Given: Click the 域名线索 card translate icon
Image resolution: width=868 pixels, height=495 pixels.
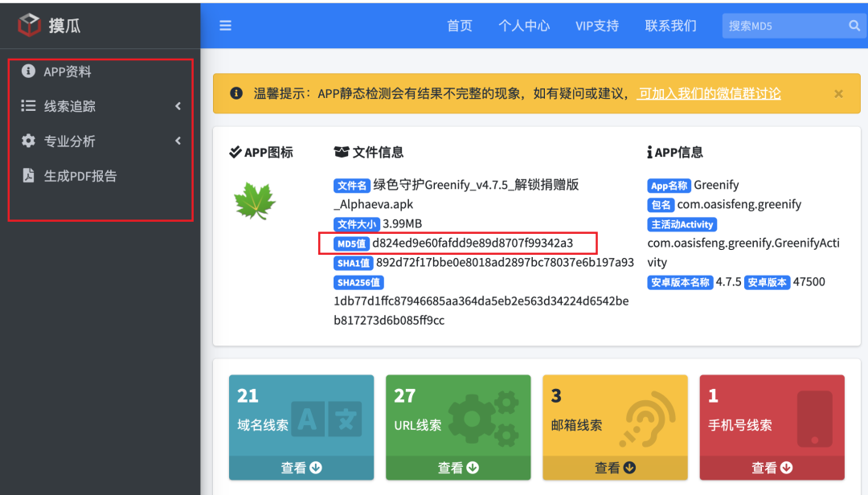Looking at the screenshot, I should [326, 419].
